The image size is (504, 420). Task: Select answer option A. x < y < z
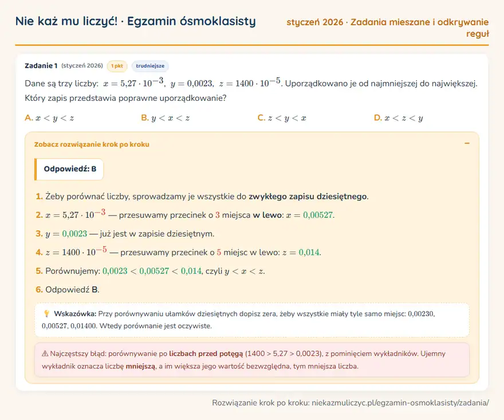(49, 118)
